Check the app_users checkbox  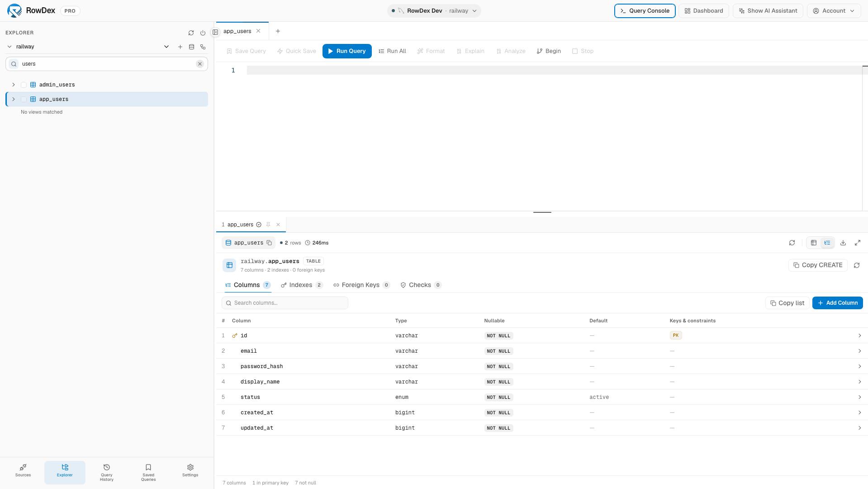tap(24, 100)
